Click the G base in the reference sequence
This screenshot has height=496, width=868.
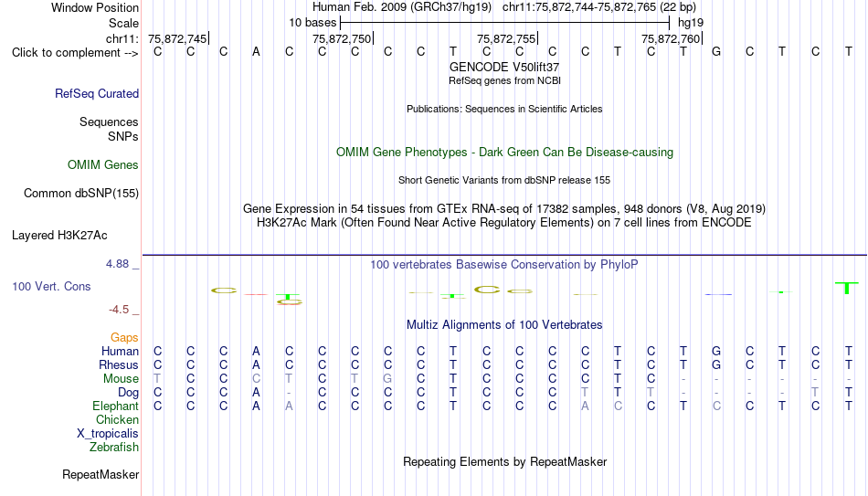[716, 52]
